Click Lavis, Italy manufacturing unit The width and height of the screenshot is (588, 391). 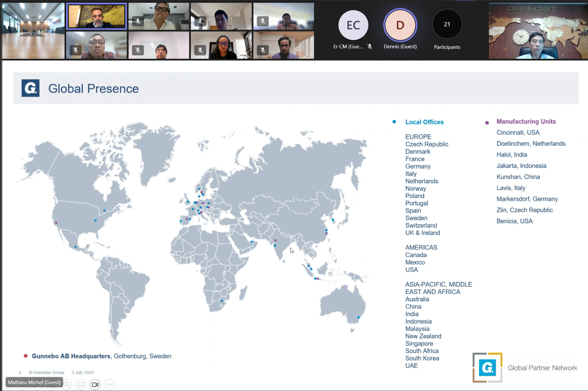[511, 188]
